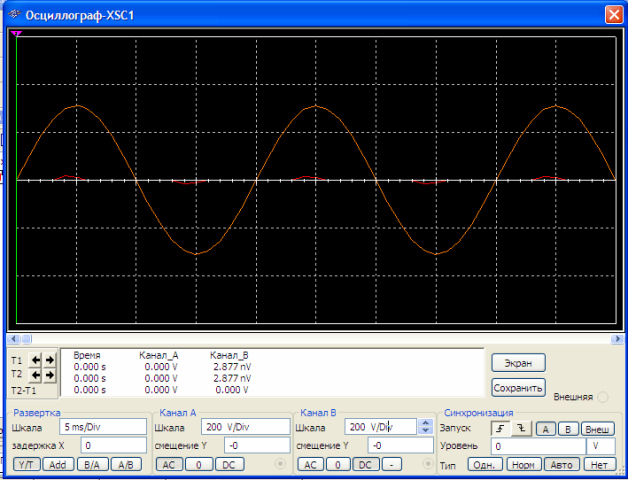Click timebase scale field 5 ms/Div

[x=103, y=427]
